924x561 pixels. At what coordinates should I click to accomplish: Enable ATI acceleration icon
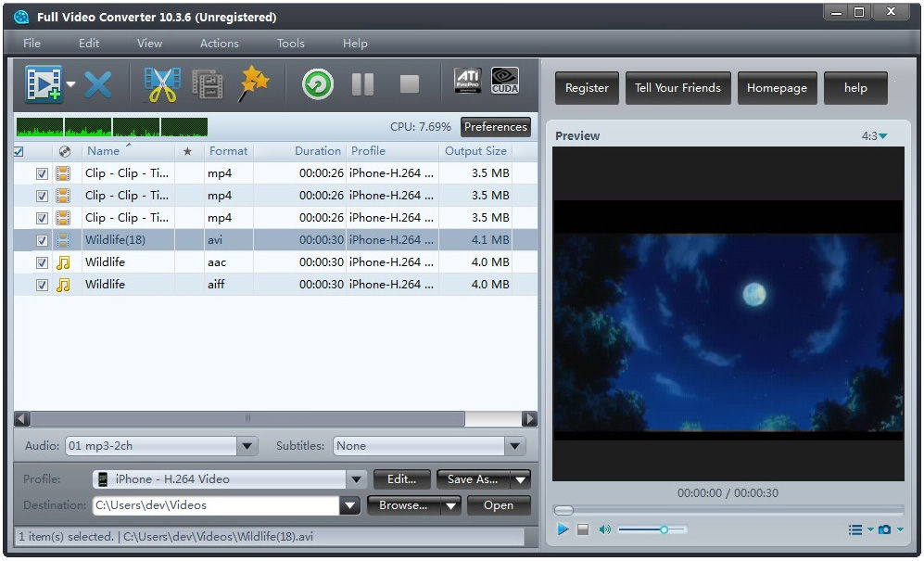pos(467,81)
